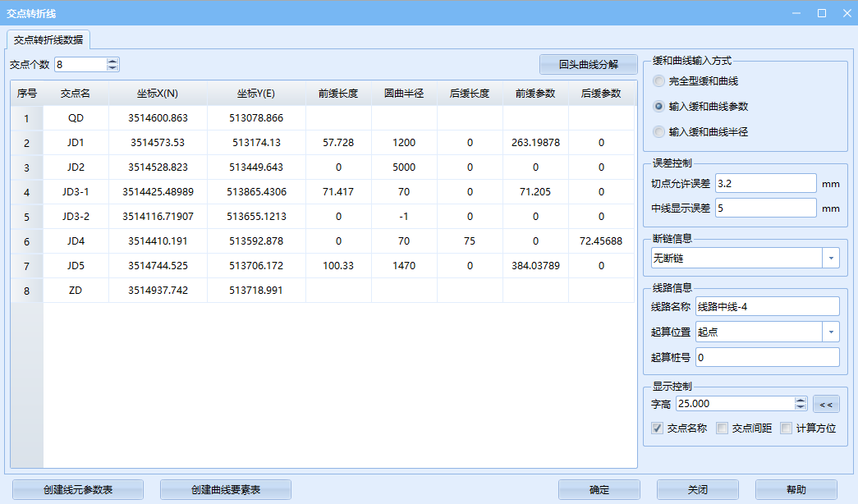Increase 交点个数 with up arrow

tap(112, 61)
